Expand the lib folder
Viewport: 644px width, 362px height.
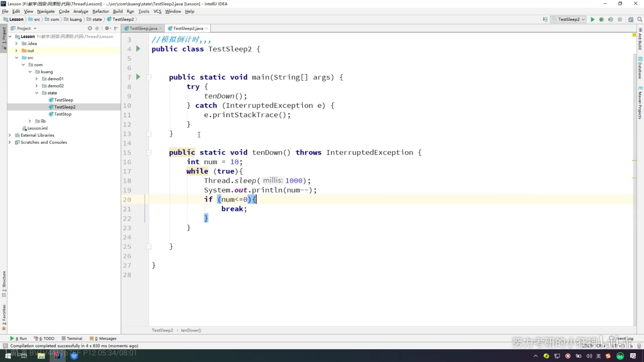[x=30, y=121]
